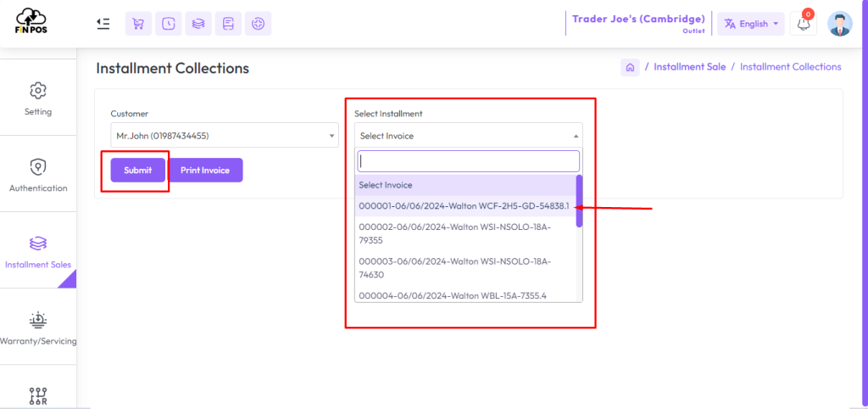
Task: Open the English language dropdown
Action: (751, 24)
